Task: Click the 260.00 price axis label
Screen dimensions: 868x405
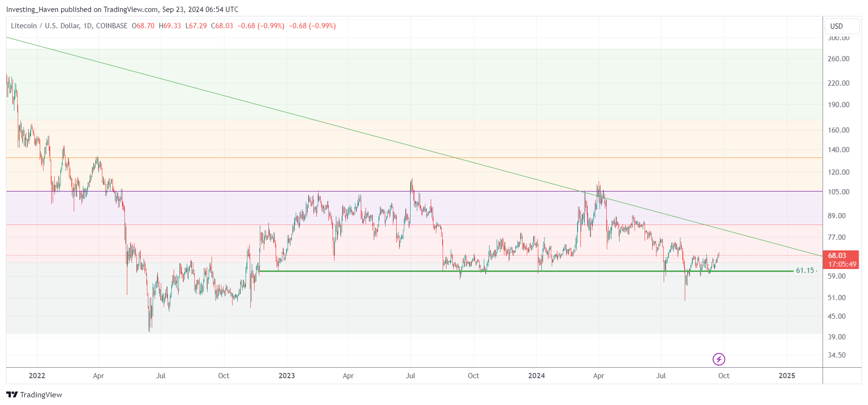Action: 838,59
